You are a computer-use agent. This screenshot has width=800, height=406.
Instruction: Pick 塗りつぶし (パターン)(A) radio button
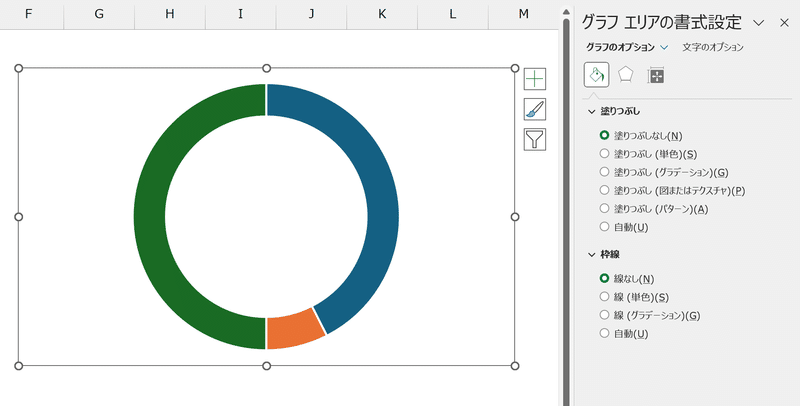(605, 208)
